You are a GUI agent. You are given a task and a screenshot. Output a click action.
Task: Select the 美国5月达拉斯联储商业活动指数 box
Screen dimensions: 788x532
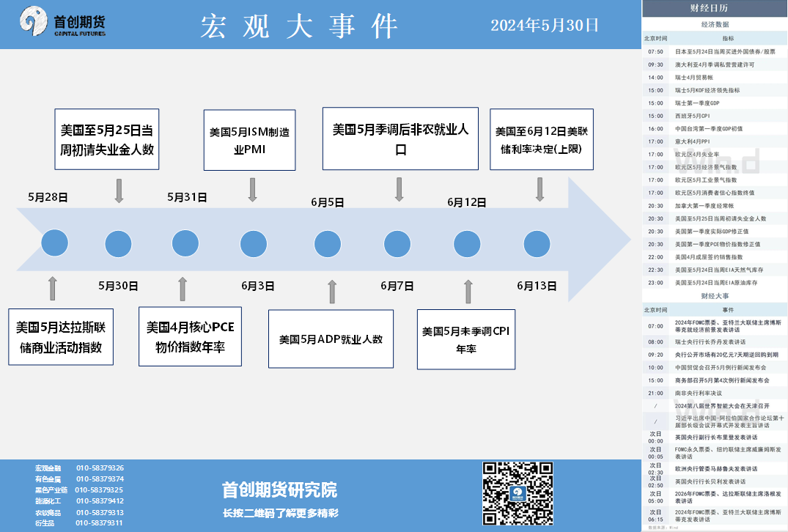tap(61, 336)
